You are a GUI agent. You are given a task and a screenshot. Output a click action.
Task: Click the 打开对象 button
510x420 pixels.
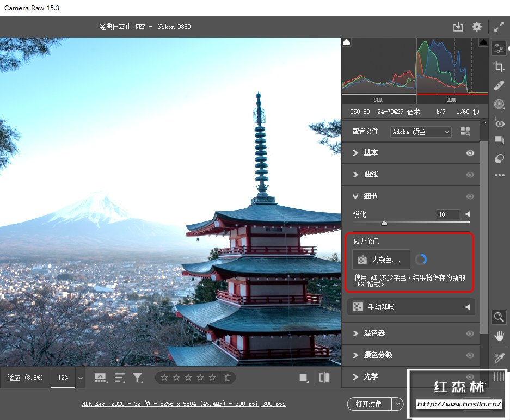368,404
